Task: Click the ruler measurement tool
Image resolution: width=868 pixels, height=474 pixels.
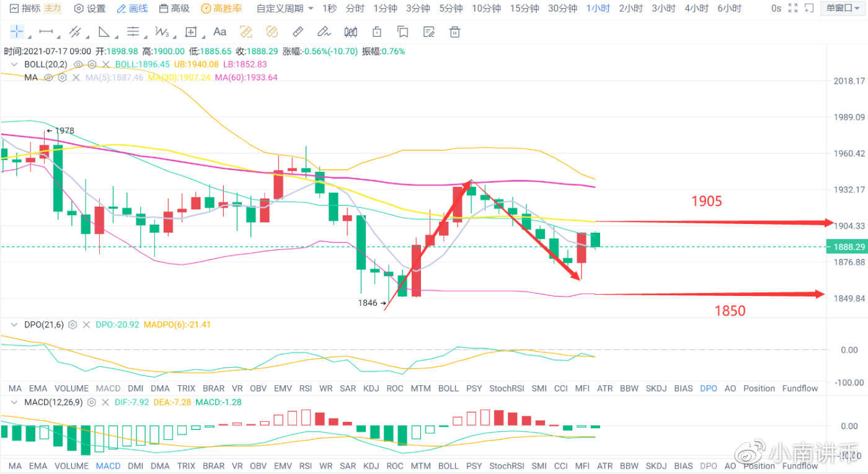Action: [298, 32]
